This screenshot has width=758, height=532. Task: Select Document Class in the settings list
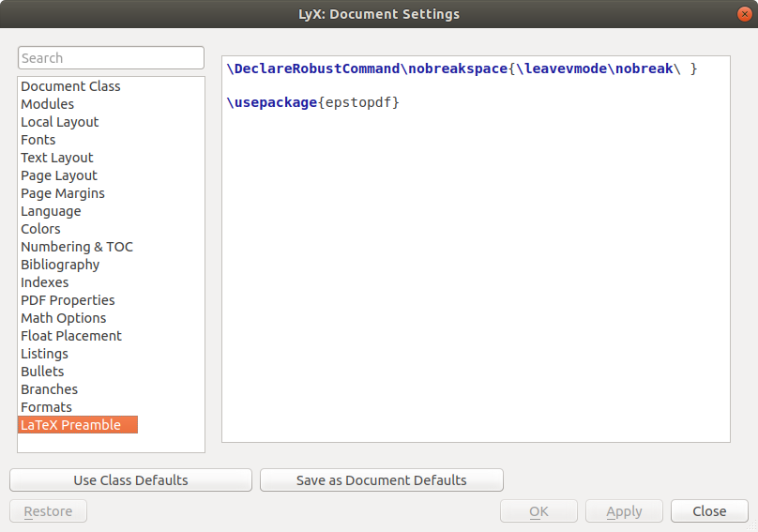coord(70,86)
